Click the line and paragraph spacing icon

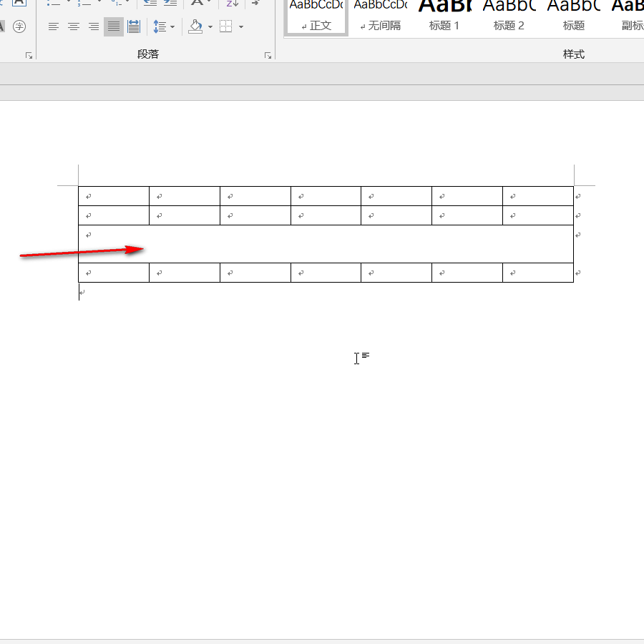pyautogui.click(x=160, y=27)
